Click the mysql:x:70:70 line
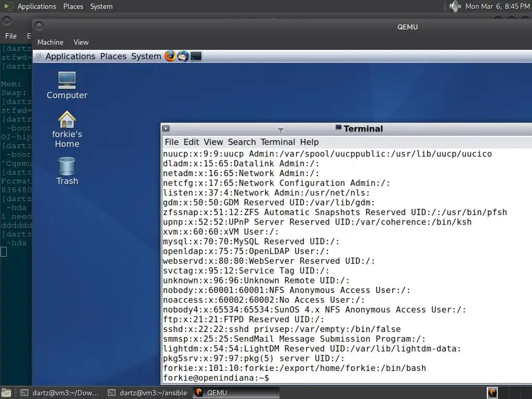The height and width of the screenshot is (399, 532). (x=251, y=242)
